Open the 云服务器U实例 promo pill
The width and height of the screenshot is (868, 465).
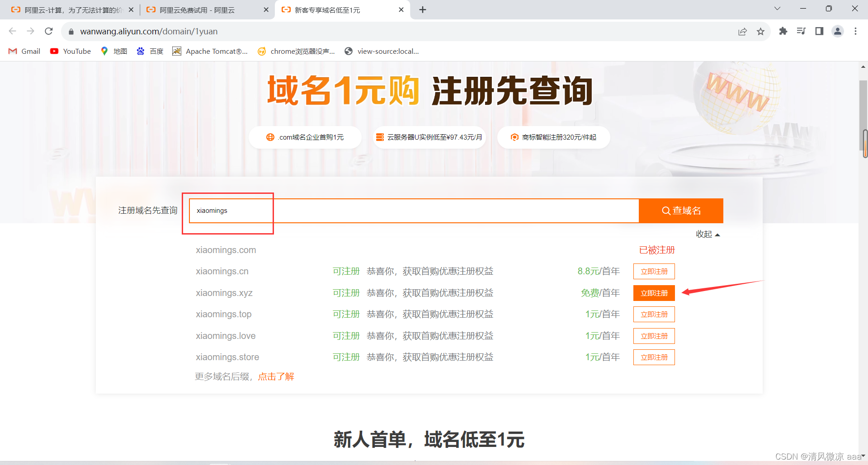[429, 137]
